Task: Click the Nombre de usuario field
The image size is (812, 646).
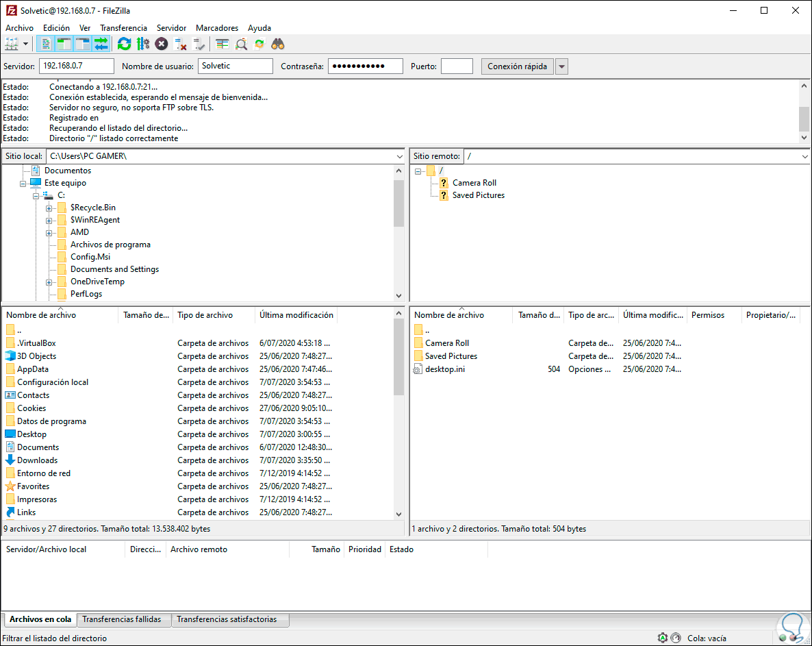Action: (235, 66)
